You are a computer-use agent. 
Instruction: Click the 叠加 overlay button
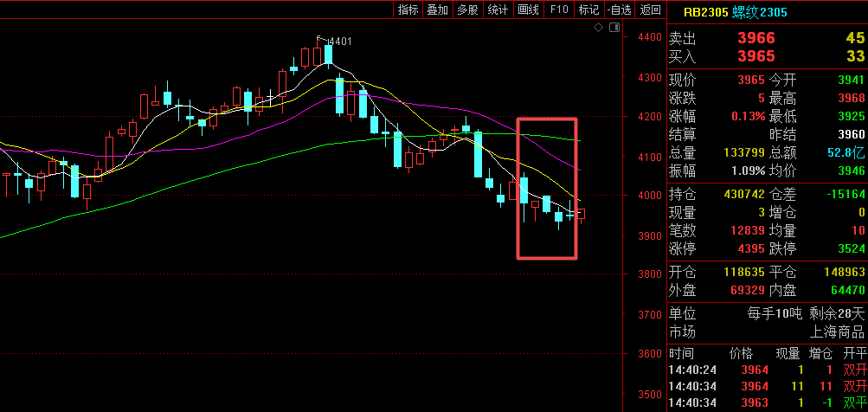[x=437, y=10]
